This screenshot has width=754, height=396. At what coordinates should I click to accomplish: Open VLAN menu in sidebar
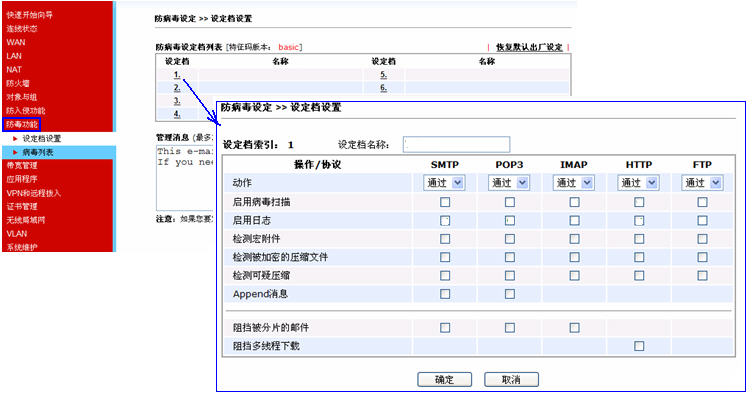17,234
